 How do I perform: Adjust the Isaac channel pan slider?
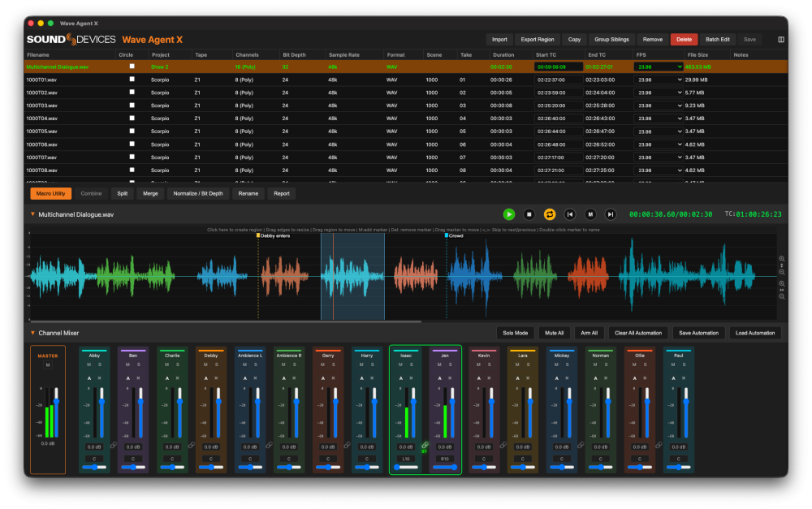tap(406, 467)
